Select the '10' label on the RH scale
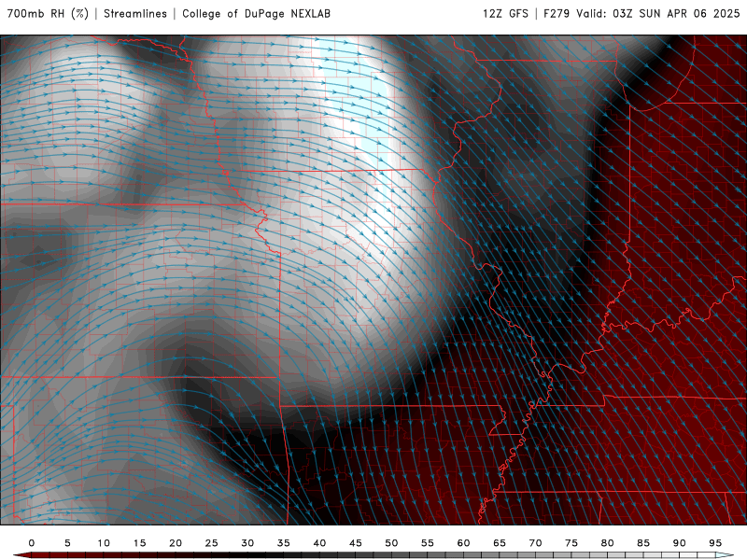 pyautogui.click(x=104, y=543)
